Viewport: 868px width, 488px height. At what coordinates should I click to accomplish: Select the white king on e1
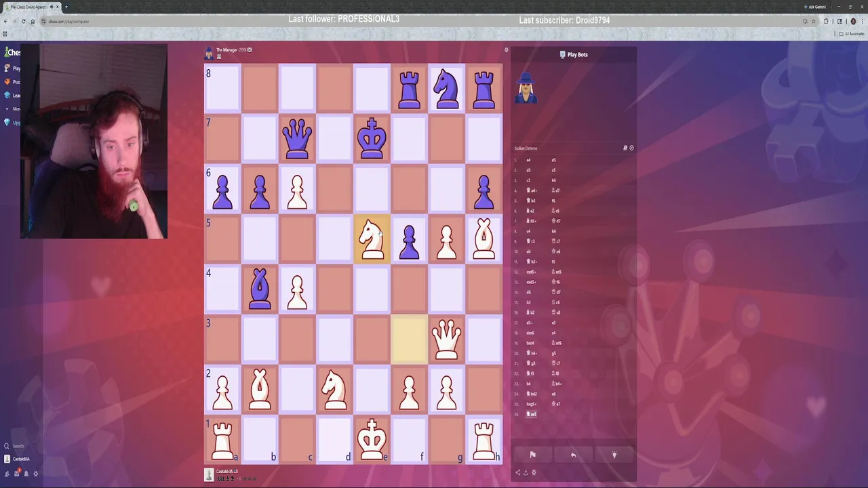click(x=372, y=440)
